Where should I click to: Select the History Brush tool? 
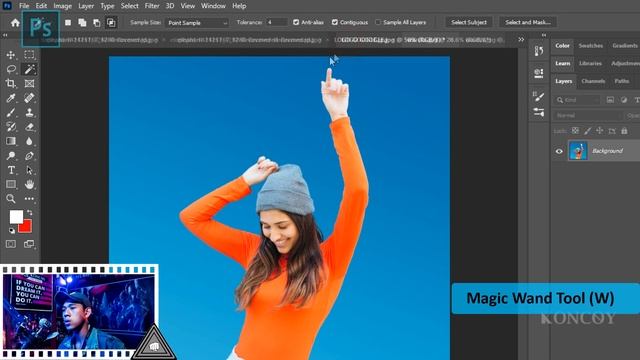click(x=11, y=127)
